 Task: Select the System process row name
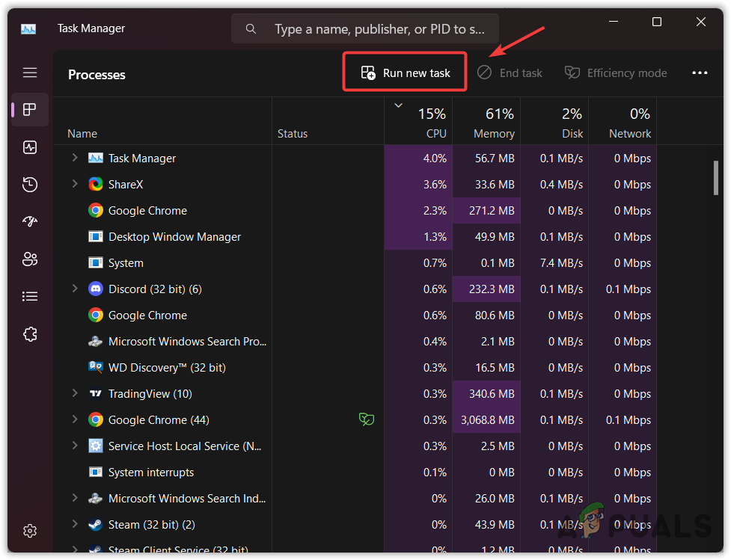(x=126, y=263)
